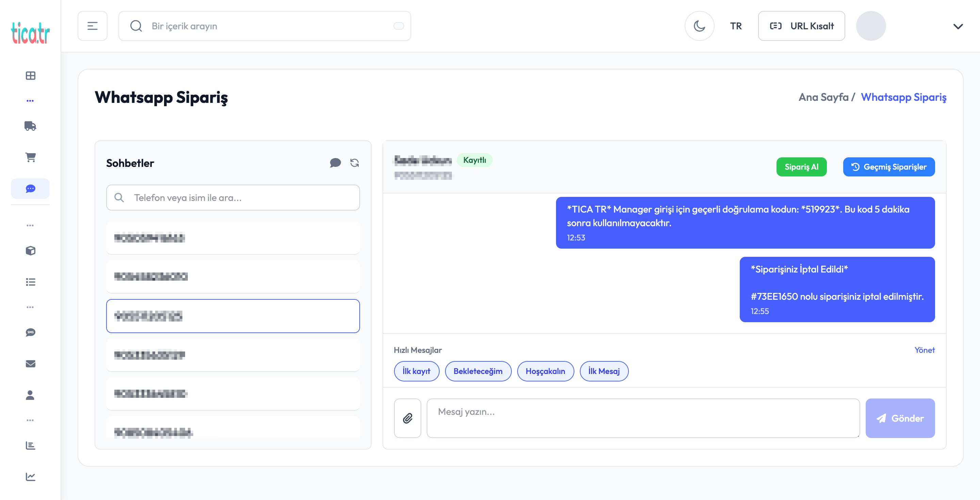The height and width of the screenshot is (500, 980).
Task: Click the green Sipariş Al button
Action: tap(801, 167)
